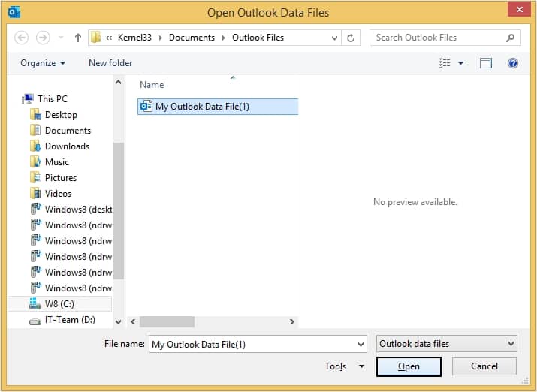Select W8 (C:) drive
Viewport: 537px width, 392px height.
point(59,304)
